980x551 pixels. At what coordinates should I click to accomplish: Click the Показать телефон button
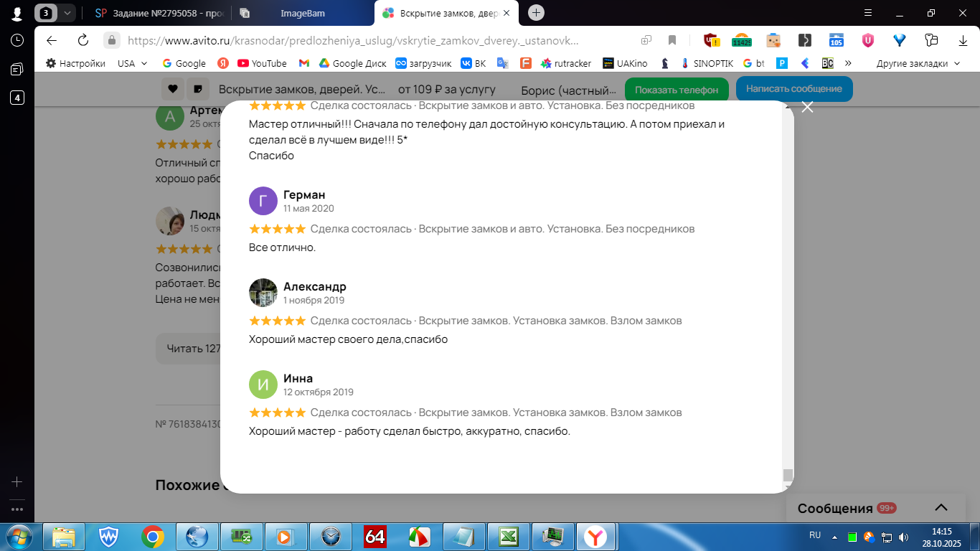coord(677,90)
